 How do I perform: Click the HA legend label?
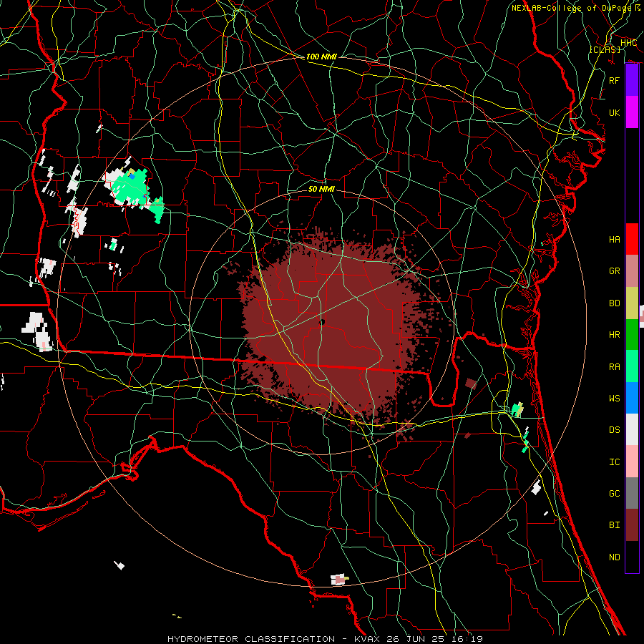(615, 240)
